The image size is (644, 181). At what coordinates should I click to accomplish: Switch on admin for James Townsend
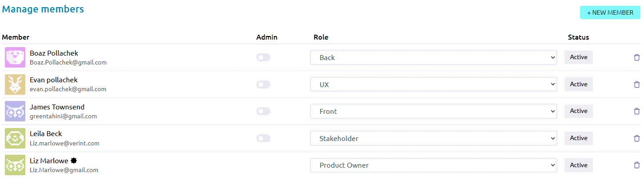tap(263, 111)
